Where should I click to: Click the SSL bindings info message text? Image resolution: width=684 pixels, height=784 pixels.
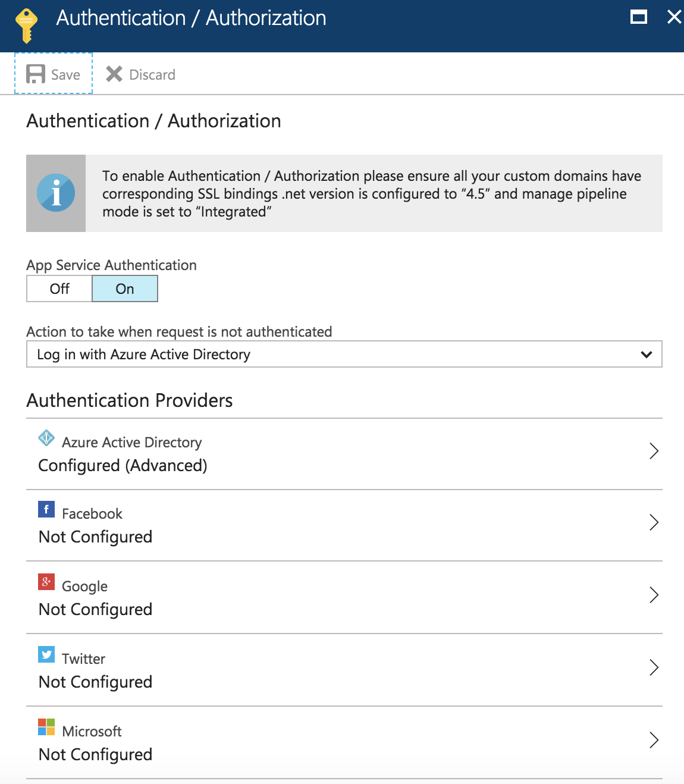[x=372, y=194]
